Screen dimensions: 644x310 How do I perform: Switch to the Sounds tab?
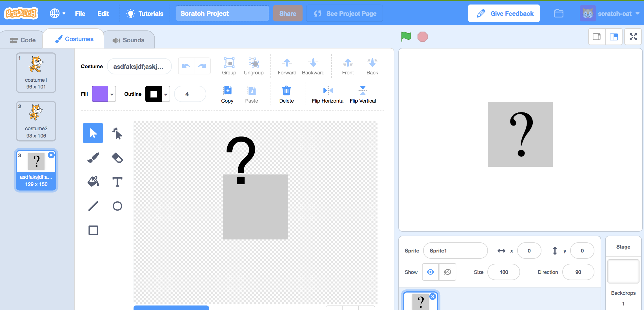click(129, 40)
